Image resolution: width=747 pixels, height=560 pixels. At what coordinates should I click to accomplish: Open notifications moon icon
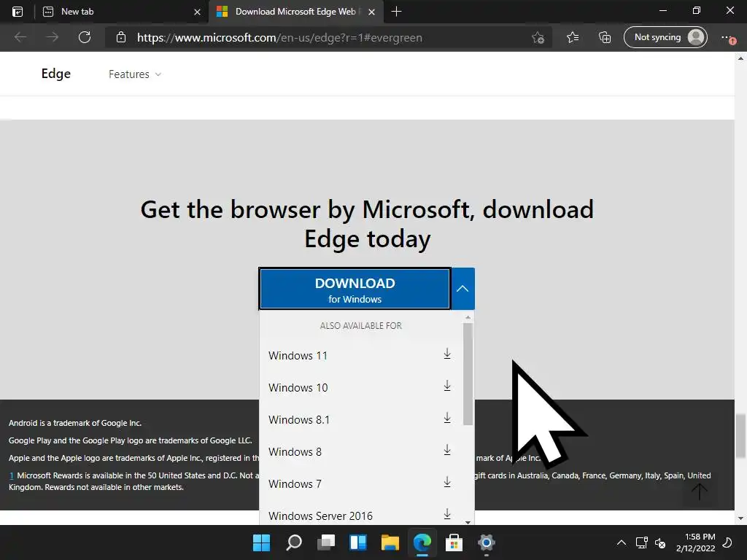tap(727, 542)
